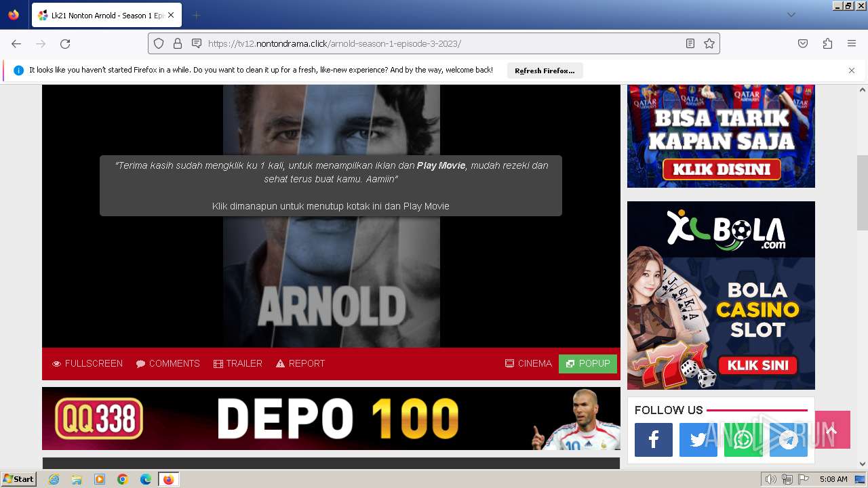Open the network tray icon
The width and height of the screenshot is (868, 488).
(787, 479)
